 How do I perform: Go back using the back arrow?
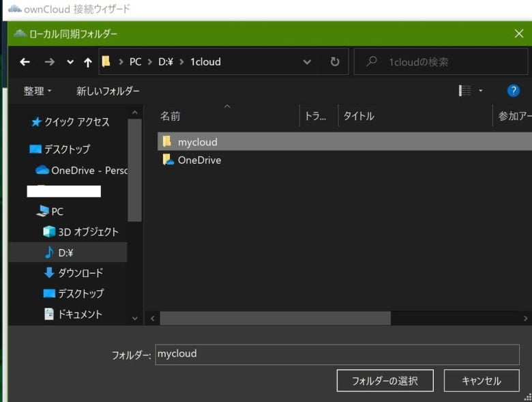pyautogui.click(x=25, y=62)
